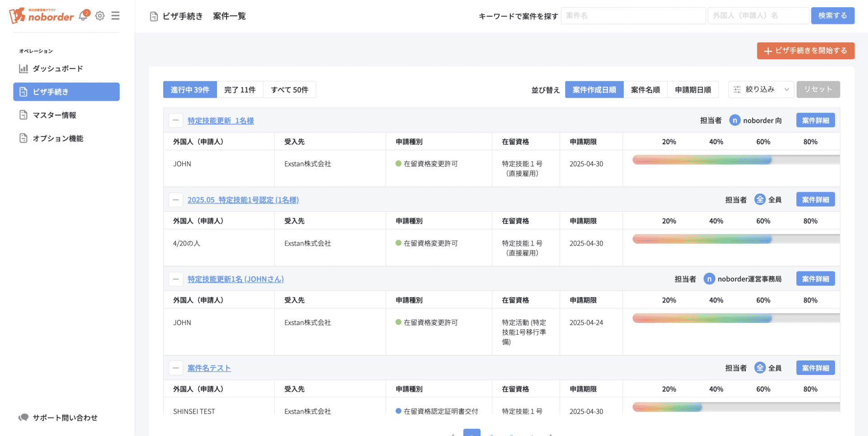Viewport: 868px width, 436px height.
Task: Collapse the 案件名テスト case section
Action: [176, 368]
